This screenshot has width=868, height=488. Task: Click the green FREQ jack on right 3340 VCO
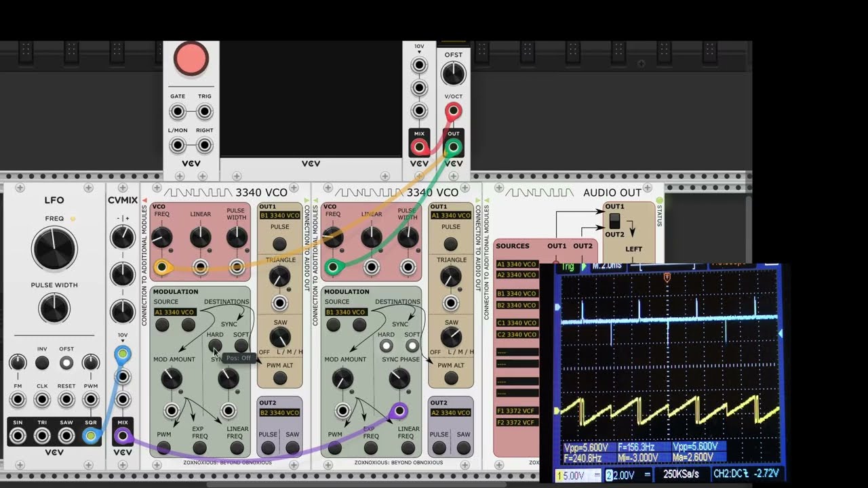click(332, 266)
